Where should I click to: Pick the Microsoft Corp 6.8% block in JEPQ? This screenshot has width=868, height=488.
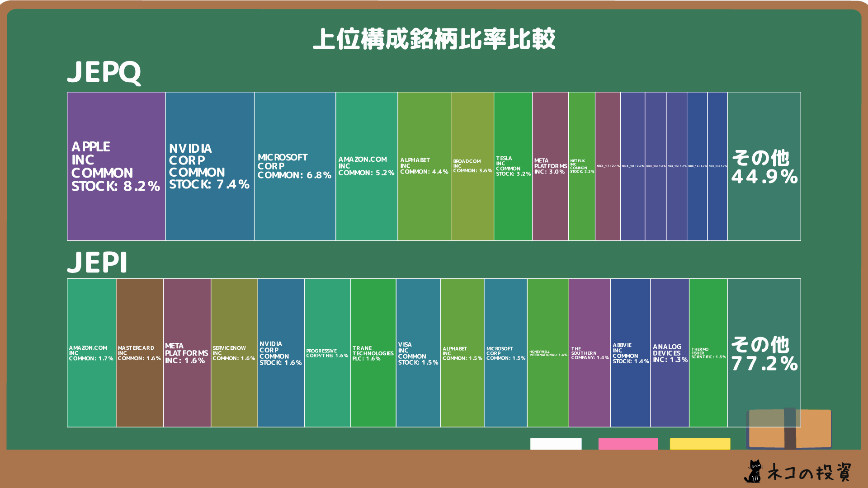(x=295, y=166)
